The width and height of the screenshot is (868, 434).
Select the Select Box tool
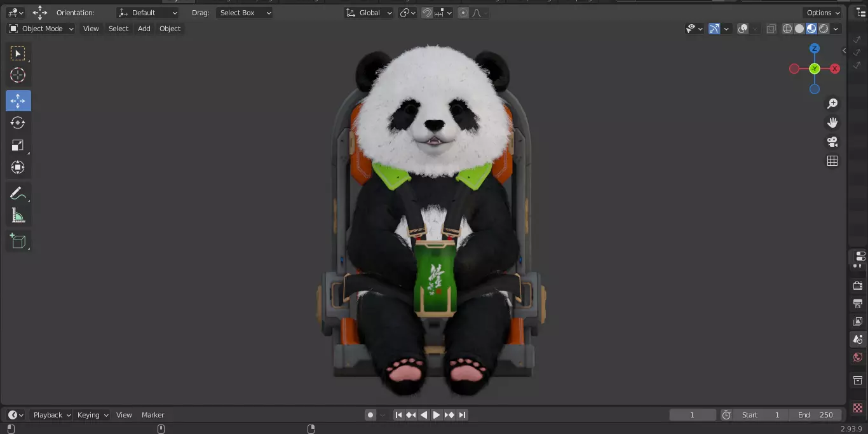[x=18, y=53]
